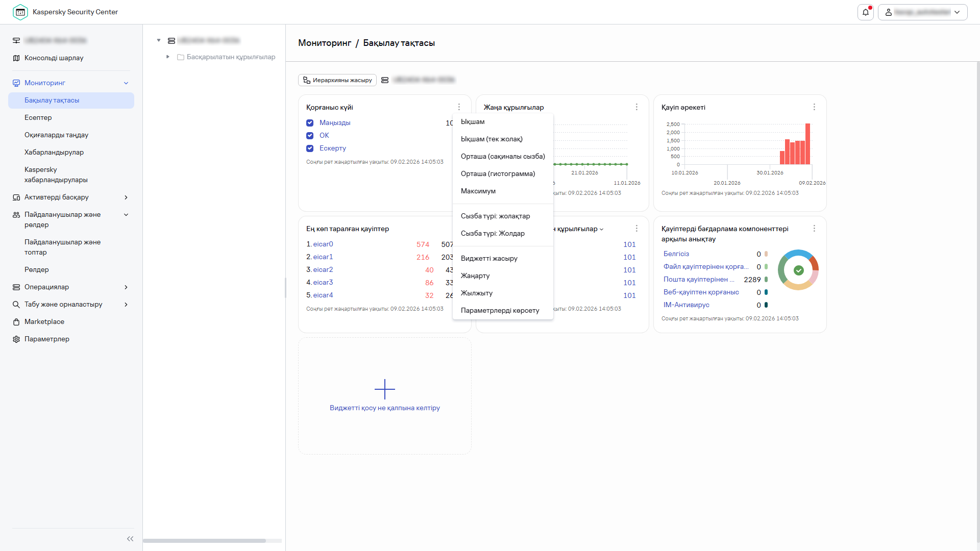Open the user account dropdown
Screen dimensions: 980x551
click(922, 12)
